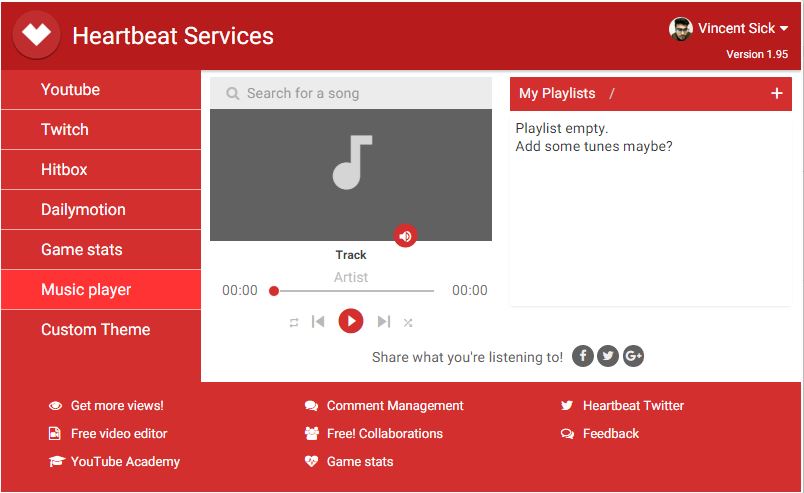Viewport: 804px width, 493px height.
Task: Open the YouTube Academy link
Action: click(x=125, y=462)
